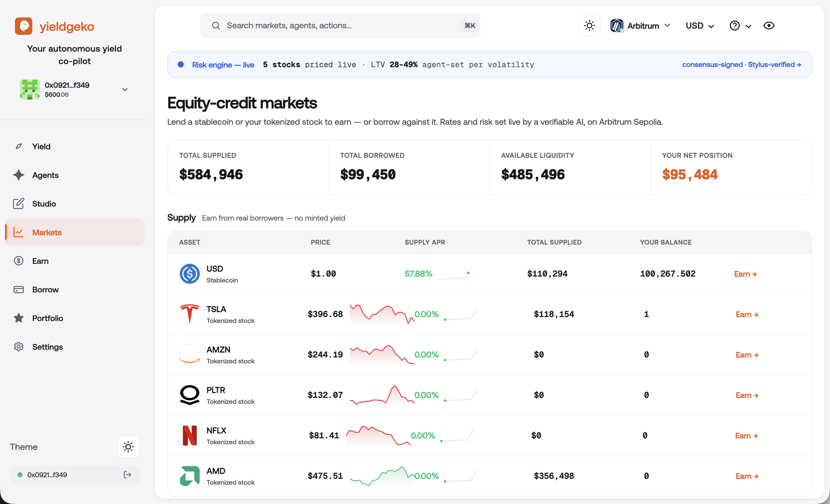830x504 pixels.
Task: Click the Arbitrum network logo
Action: [x=617, y=26]
